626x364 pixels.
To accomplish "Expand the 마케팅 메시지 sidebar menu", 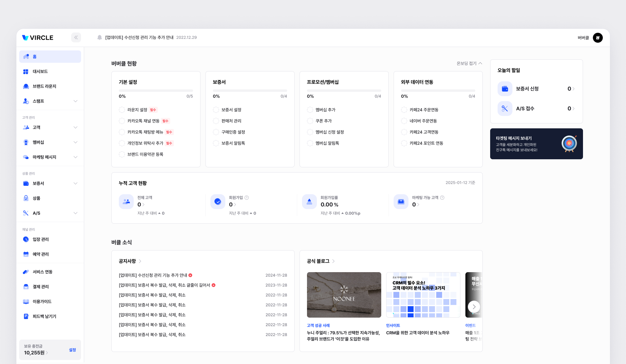I will click(x=75, y=157).
